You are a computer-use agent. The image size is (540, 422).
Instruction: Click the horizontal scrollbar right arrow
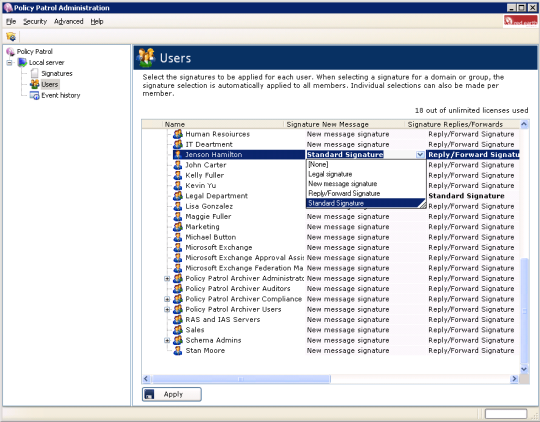pos(514,379)
